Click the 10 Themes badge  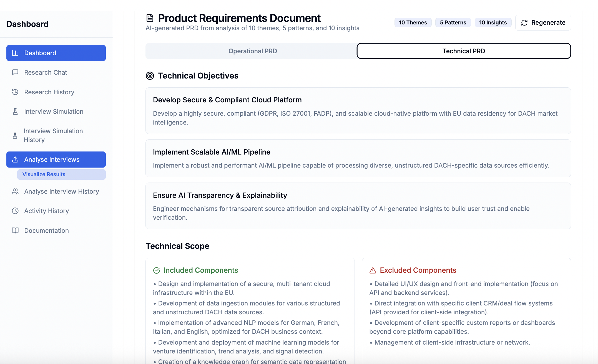pyautogui.click(x=413, y=22)
